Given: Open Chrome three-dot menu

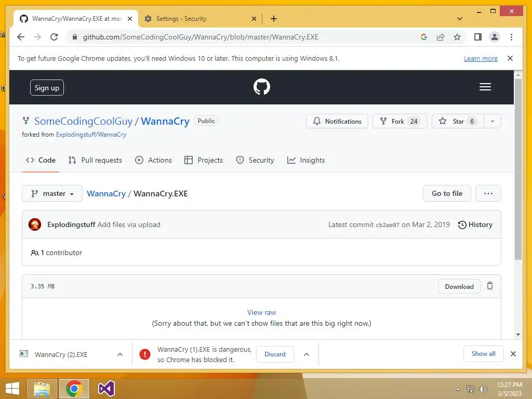Looking at the screenshot, I should coord(511,37).
